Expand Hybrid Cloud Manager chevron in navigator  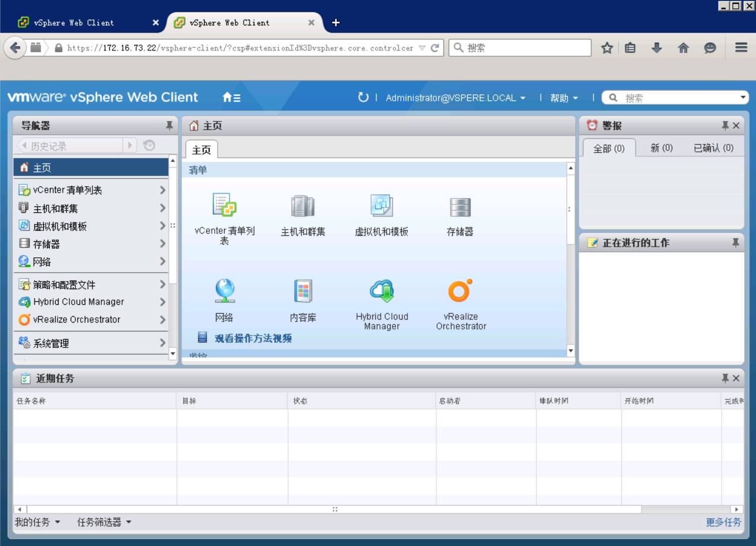tap(162, 302)
